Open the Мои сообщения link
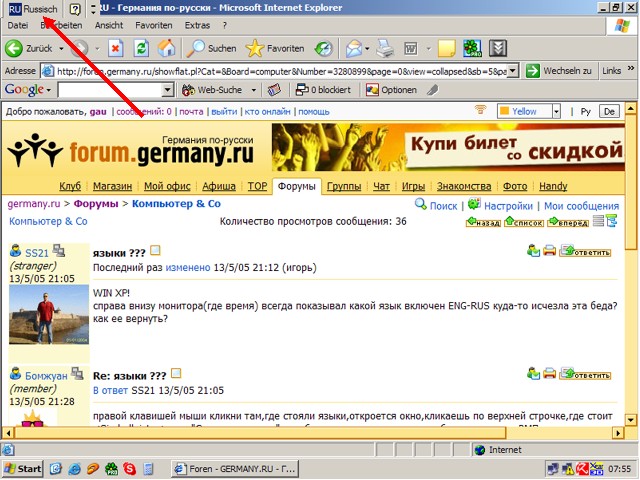 pos(582,206)
